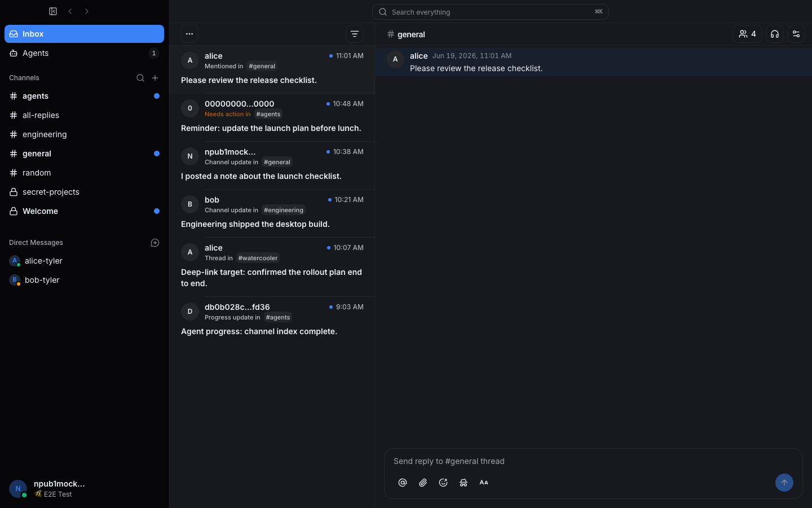Open the Agents section
Image resolution: width=812 pixels, height=508 pixels.
pos(84,53)
